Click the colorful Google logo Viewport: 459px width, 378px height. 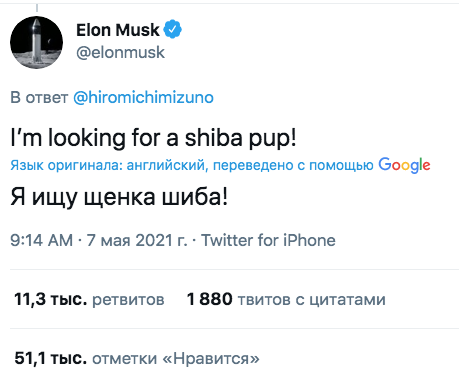404,165
